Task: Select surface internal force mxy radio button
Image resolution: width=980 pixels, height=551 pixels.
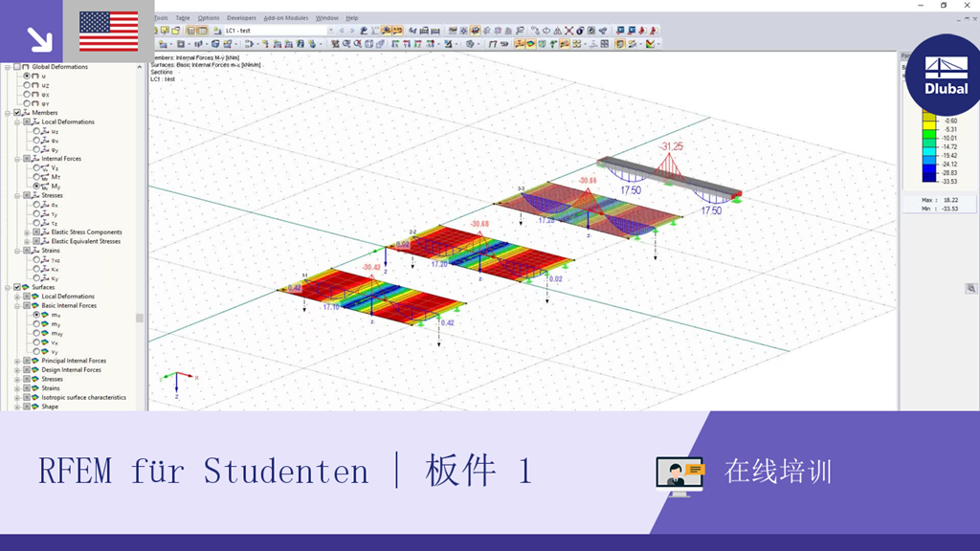Action: point(36,333)
